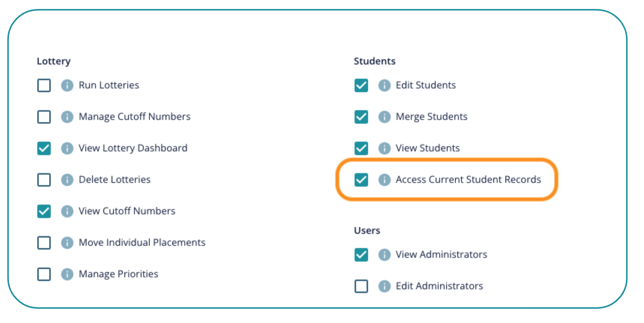Click info icon for Edit Students
Viewport: 644px width, 323px height.
click(384, 85)
